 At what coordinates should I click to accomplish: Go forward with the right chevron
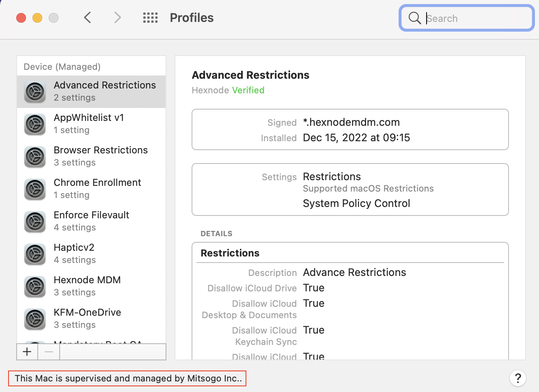pyautogui.click(x=117, y=17)
